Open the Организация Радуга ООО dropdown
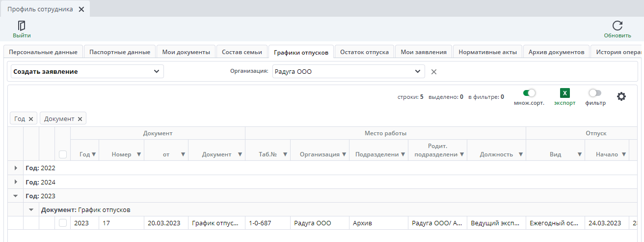Image resolution: width=644 pixels, height=242 pixels. tap(349, 71)
